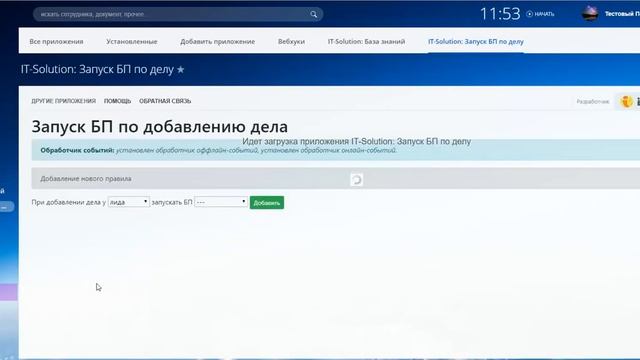Click Добавление нового правила header bar
The width and height of the screenshot is (640, 360).
[x=336, y=178]
